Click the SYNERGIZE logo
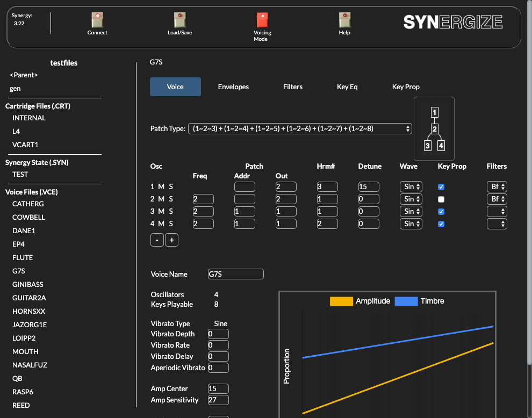532x418 pixels. click(x=453, y=22)
